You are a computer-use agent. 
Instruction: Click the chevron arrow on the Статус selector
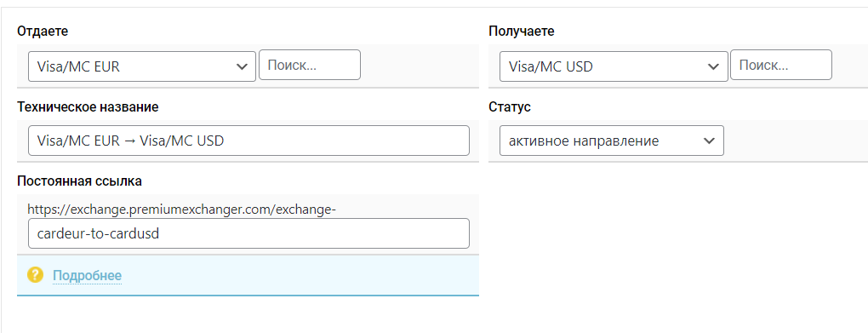coord(709,141)
